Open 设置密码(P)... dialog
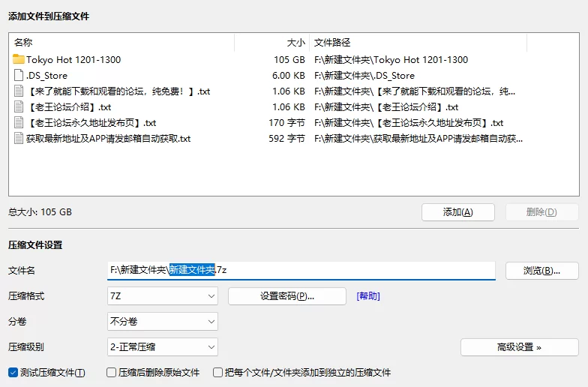The image size is (588, 387). (x=286, y=296)
